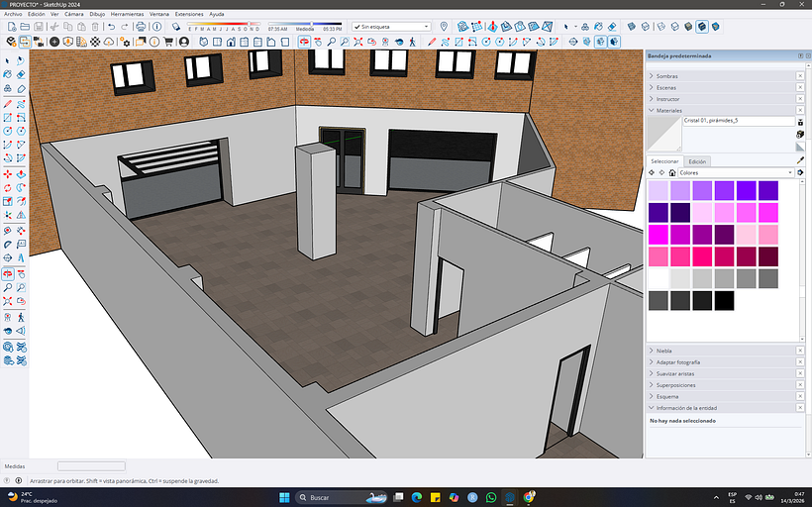Viewport: 812px width, 507px height.
Task: Click the Section Plane tool in top toolbar
Action: 572,42
